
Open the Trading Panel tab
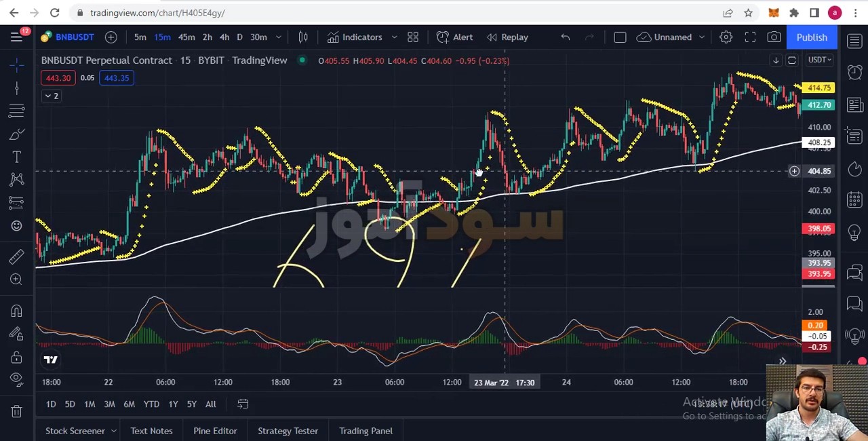[366, 431]
